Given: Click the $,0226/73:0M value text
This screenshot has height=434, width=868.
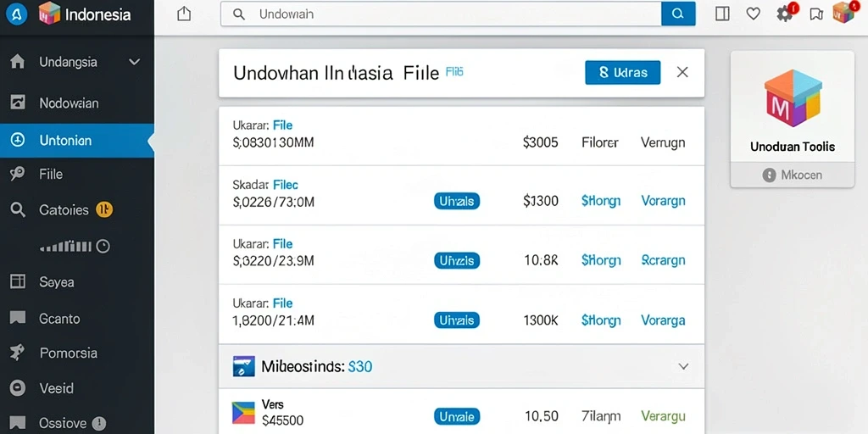Looking at the screenshot, I should (x=274, y=202).
